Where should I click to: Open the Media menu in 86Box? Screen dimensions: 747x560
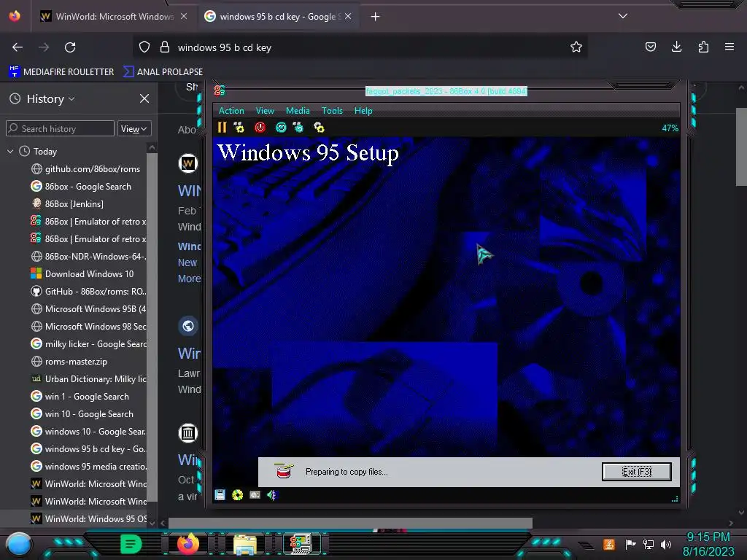[x=298, y=111]
